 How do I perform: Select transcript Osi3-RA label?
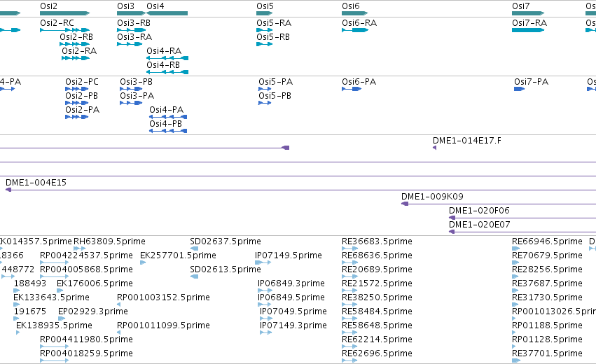point(134,37)
